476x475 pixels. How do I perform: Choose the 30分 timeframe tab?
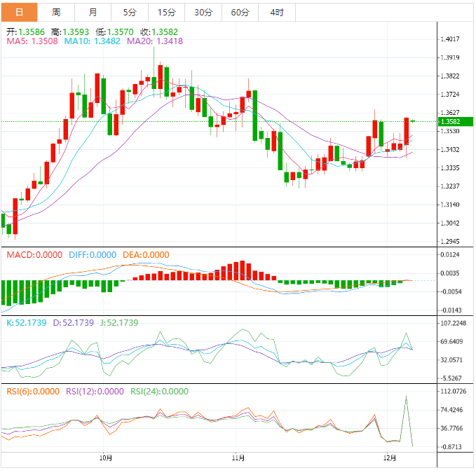[x=203, y=13]
